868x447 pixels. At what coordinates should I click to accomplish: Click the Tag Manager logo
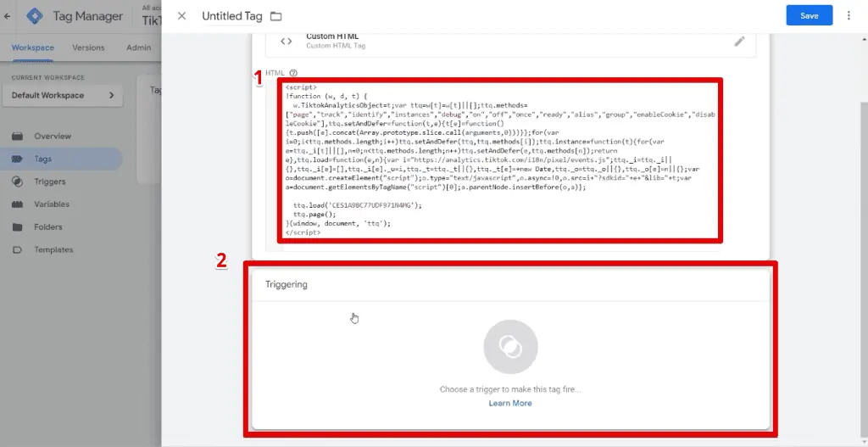pos(35,16)
